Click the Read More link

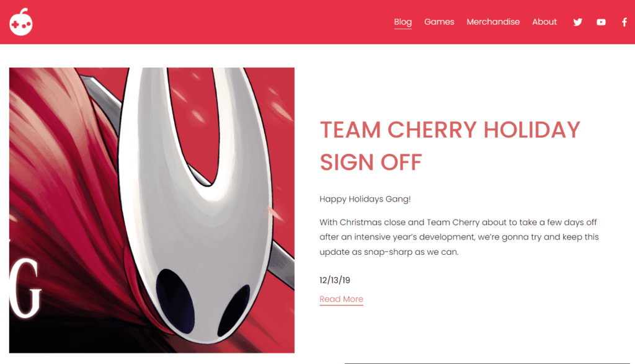(x=341, y=300)
